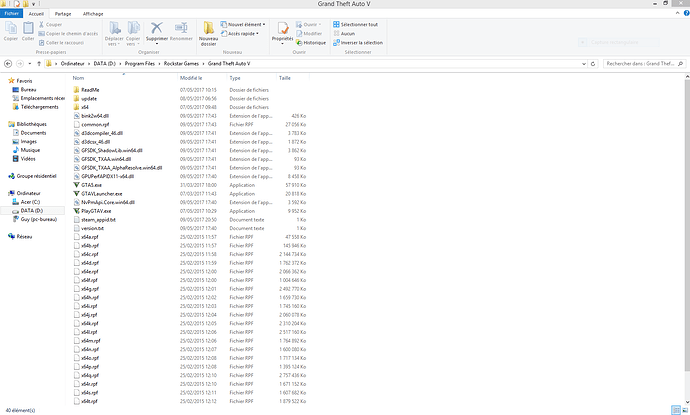Screen dimensions: 690x415
Task: Switch to the Partage tab
Action: click(63, 14)
